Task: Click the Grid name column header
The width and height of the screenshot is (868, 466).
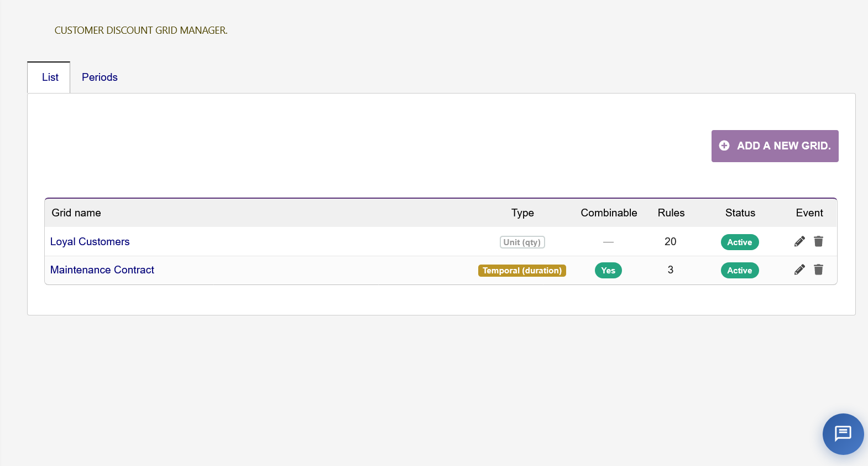Action: pyautogui.click(x=76, y=213)
